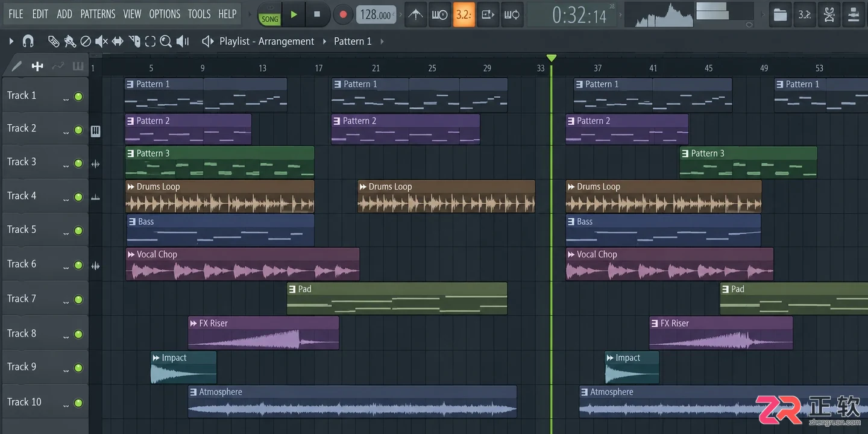This screenshot has width=868, height=434.
Task: Open the playlist options menu arrow
Action: (11, 41)
